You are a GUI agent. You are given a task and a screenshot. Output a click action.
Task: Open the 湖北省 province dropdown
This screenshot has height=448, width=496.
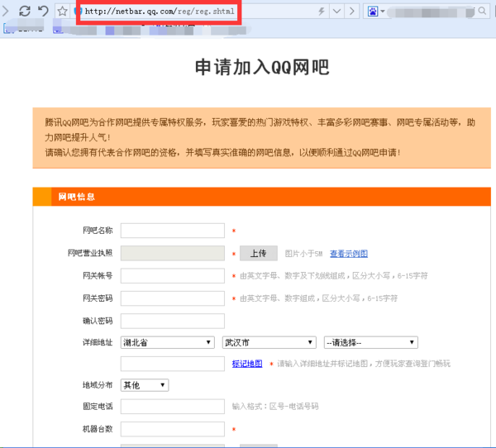pos(167,342)
